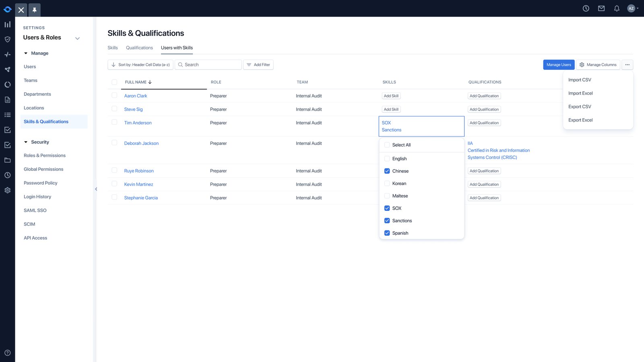
Task: Toggle the Select All checkbox in skills list
Action: (387, 145)
